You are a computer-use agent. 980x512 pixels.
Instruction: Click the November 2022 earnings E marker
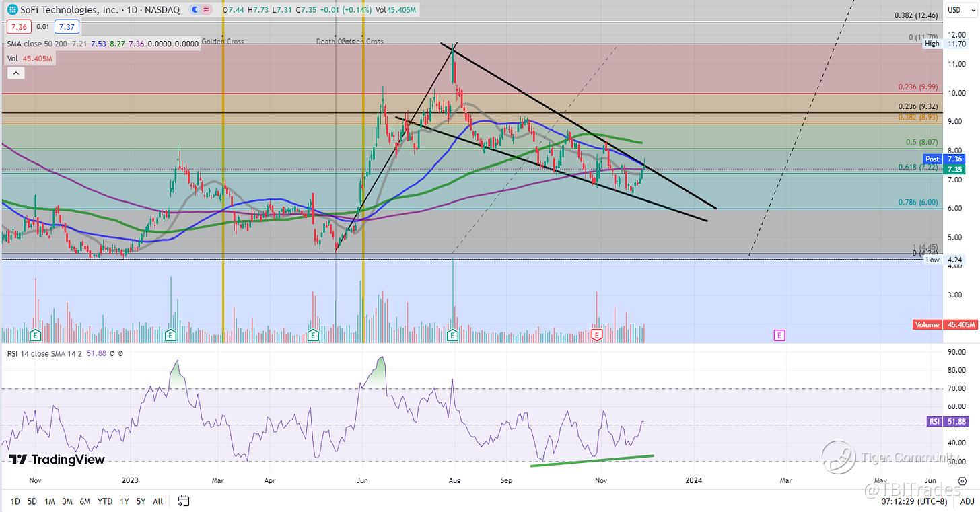tap(35, 334)
